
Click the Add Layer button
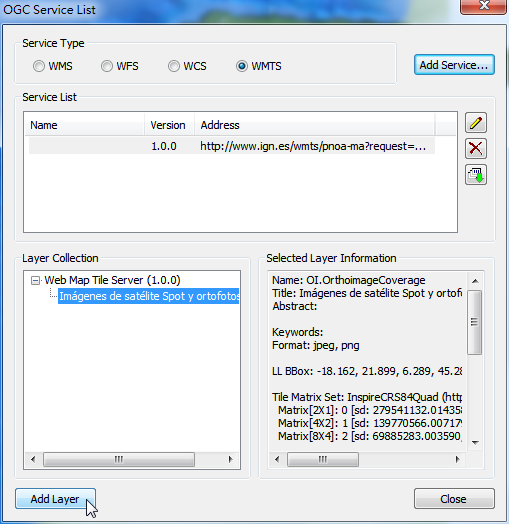pyautogui.click(x=55, y=499)
